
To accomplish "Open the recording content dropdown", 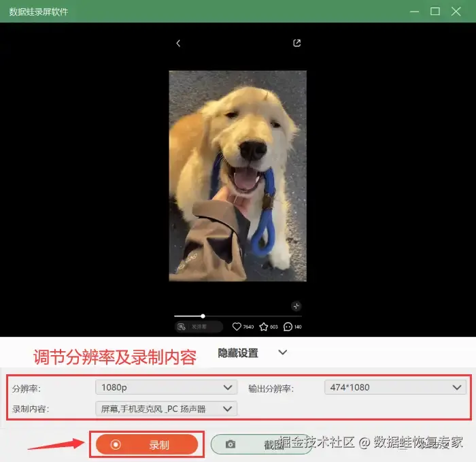I will [166, 409].
